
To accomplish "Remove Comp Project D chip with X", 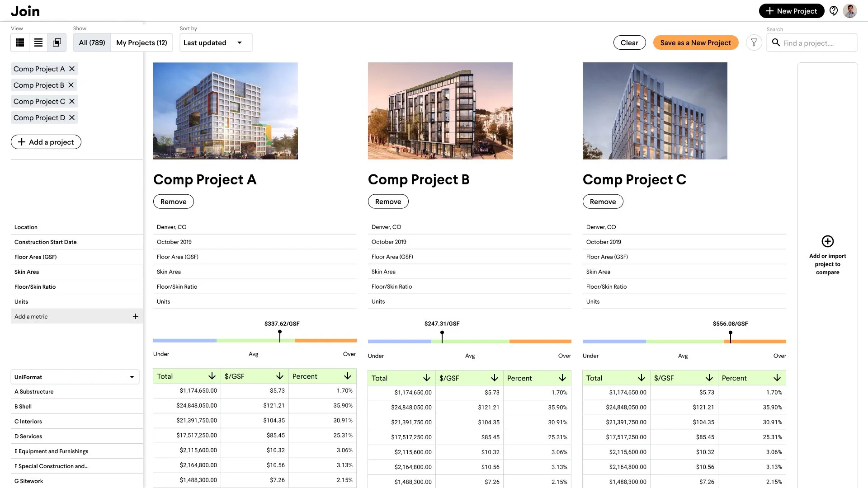I will pyautogui.click(x=72, y=117).
